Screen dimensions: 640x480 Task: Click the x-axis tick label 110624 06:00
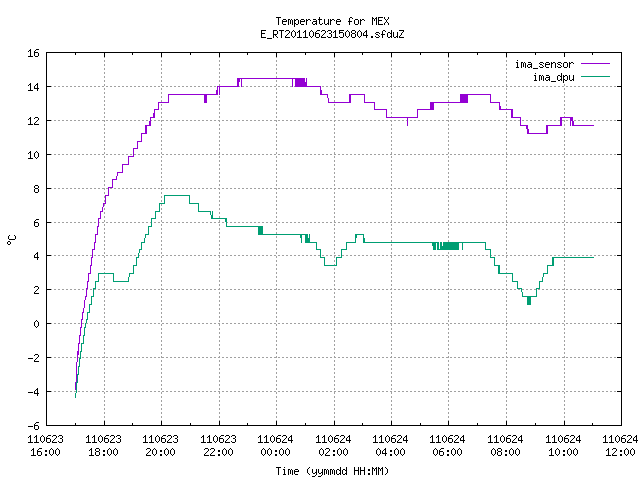(x=448, y=446)
